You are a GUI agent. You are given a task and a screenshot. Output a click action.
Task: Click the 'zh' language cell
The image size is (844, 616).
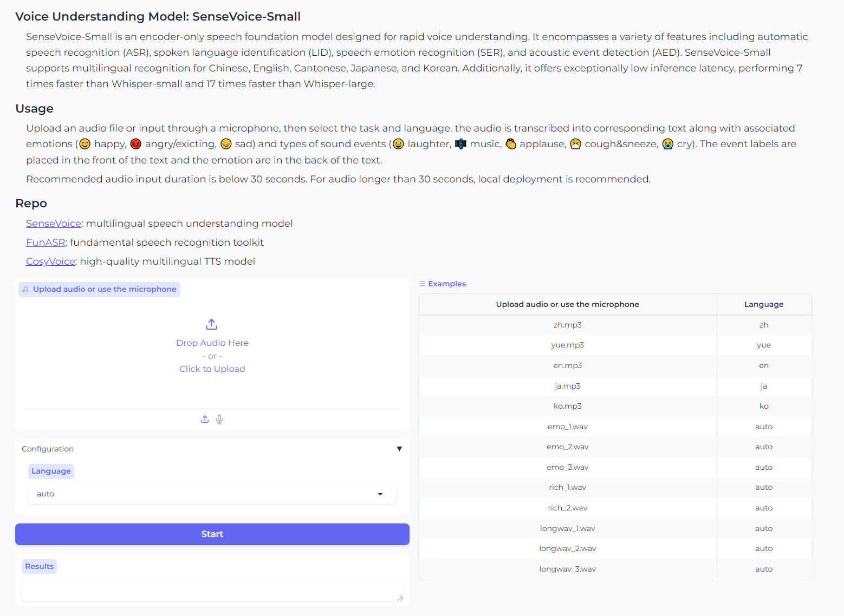click(764, 325)
